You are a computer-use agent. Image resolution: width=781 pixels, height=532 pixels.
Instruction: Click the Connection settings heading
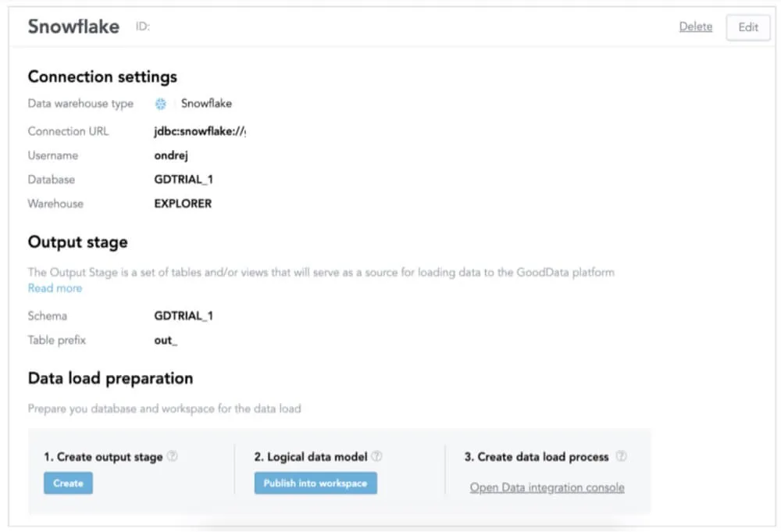pyautogui.click(x=102, y=77)
